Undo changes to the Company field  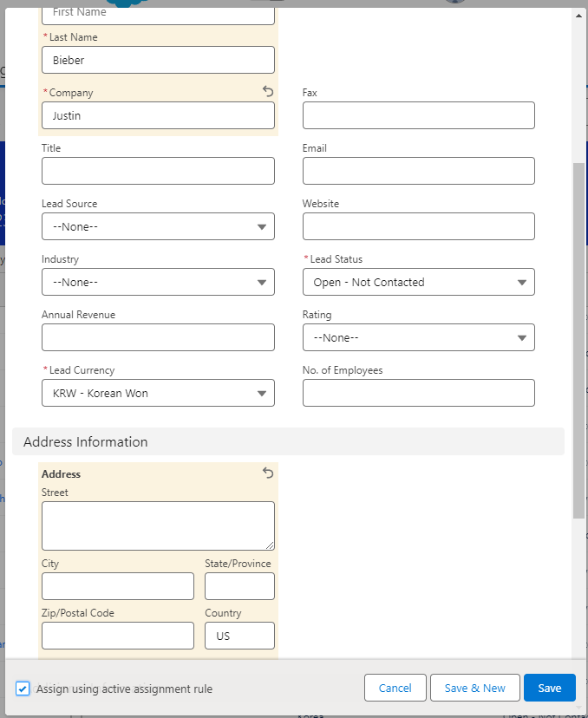(268, 91)
